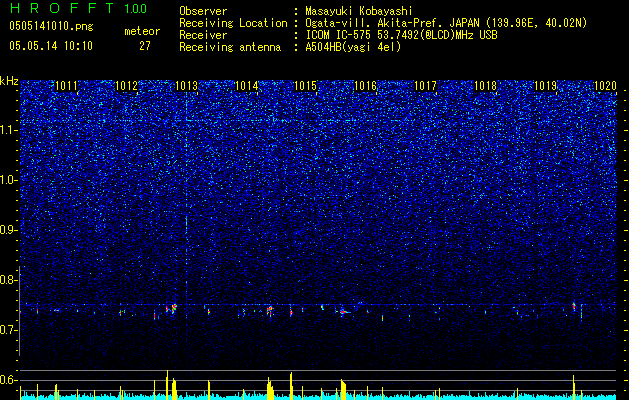Click the 0.7 kHz frequency axis label
The width and height of the screenshot is (629, 400).
click(9, 330)
